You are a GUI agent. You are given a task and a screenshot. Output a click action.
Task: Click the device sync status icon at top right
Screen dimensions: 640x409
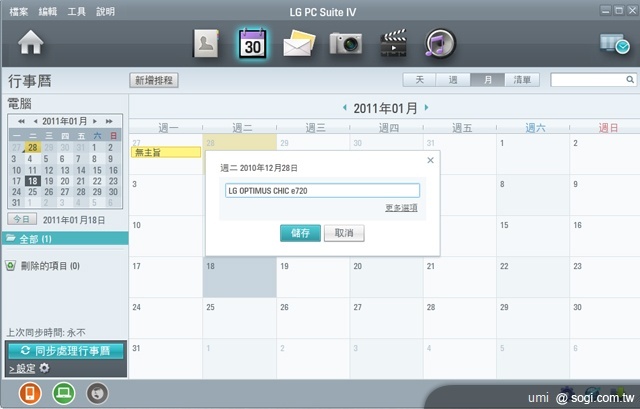click(x=614, y=43)
